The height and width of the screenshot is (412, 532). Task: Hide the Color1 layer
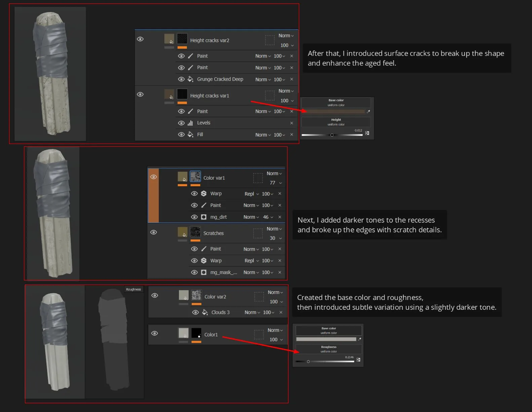[155, 333]
